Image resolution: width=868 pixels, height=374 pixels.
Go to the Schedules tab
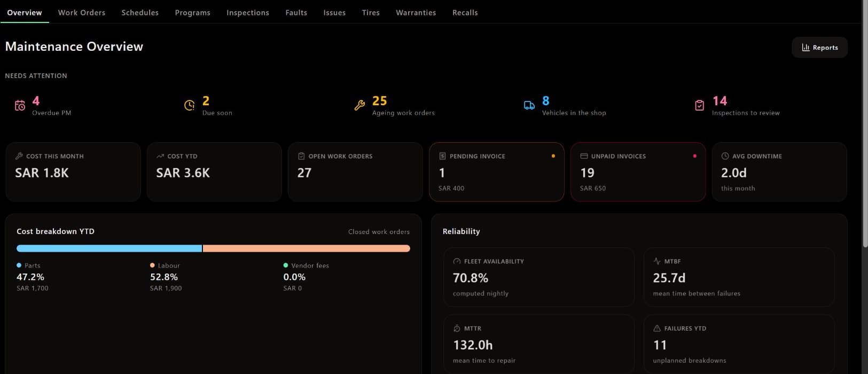(x=140, y=12)
